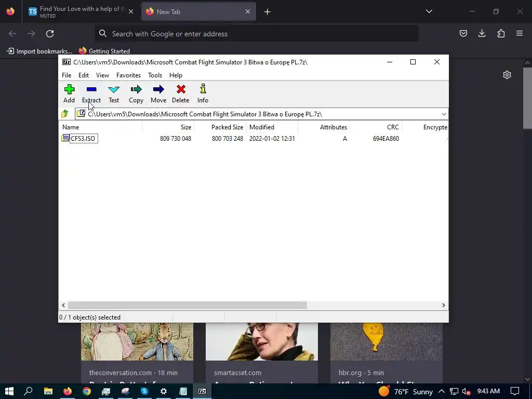Sort by the Name column header
This screenshot has width=532, height=399.
pyautogui.click(x=101, y=127)
